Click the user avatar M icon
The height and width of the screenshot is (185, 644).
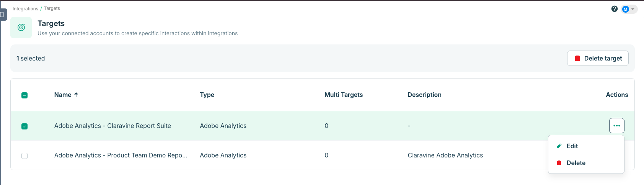click(x=626, y=9)
